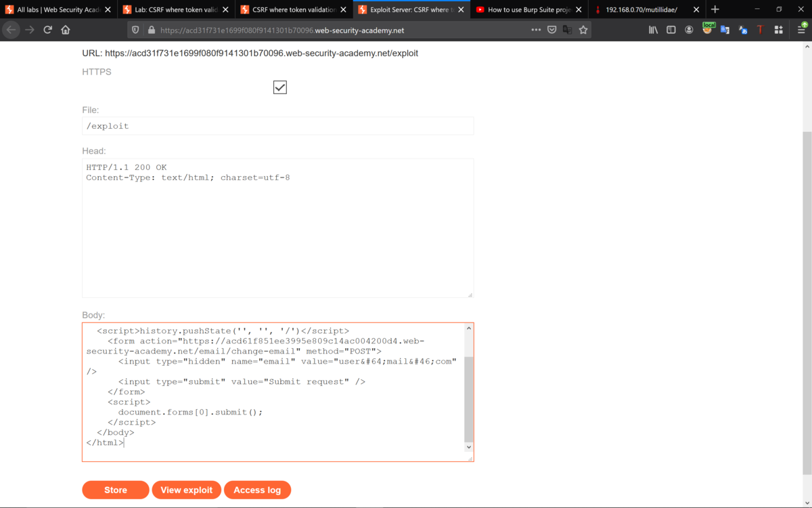Close the 'Lab: CSRF where token' tab
Image resolution: width=812 pixels, height=508 pixels.
[x=225, y=10]
